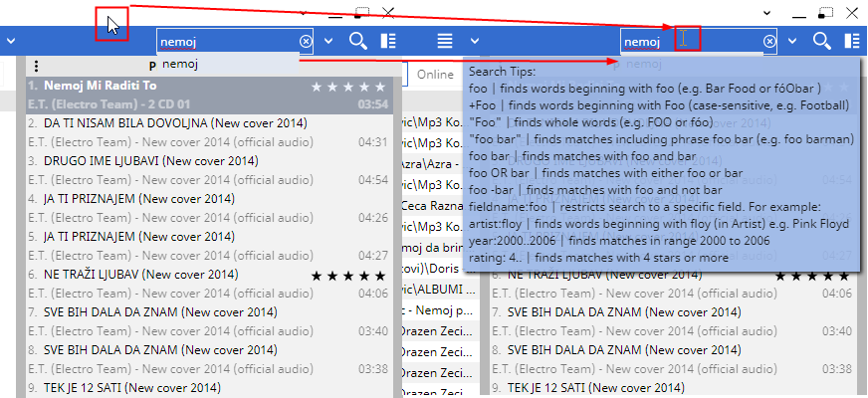This screenshot has width=868, height=398.
Task: Expand the chevron beside the left search box
Action: [x=328, y=41]
